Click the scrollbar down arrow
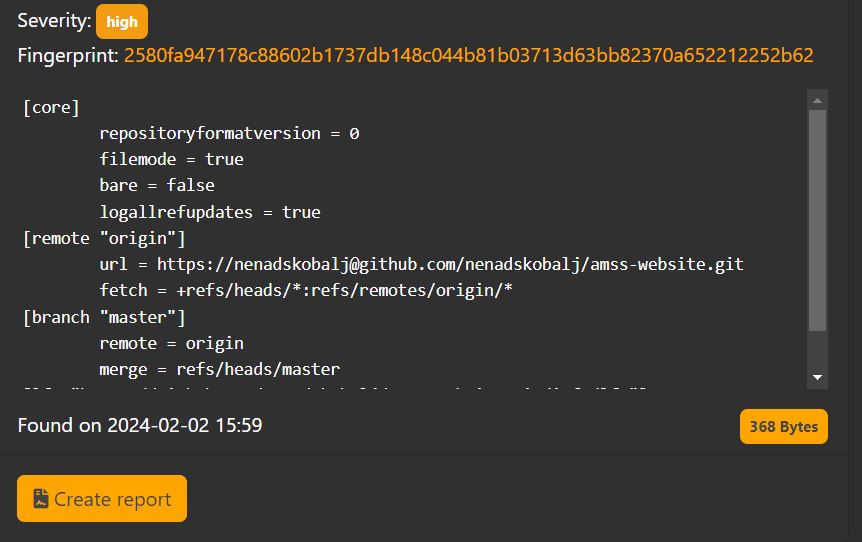 pyautogui.click(x=817, y=377)
